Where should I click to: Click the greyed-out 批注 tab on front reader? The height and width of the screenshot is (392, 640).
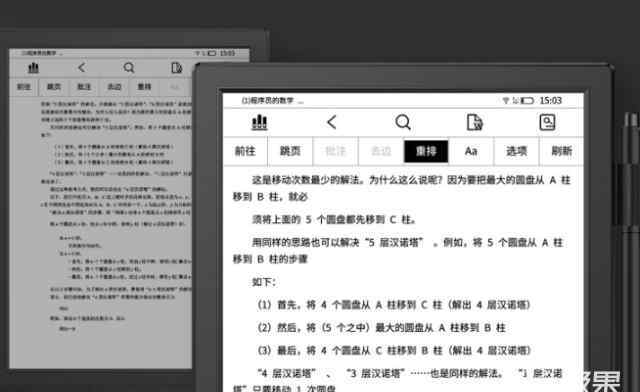coord(336,151)
